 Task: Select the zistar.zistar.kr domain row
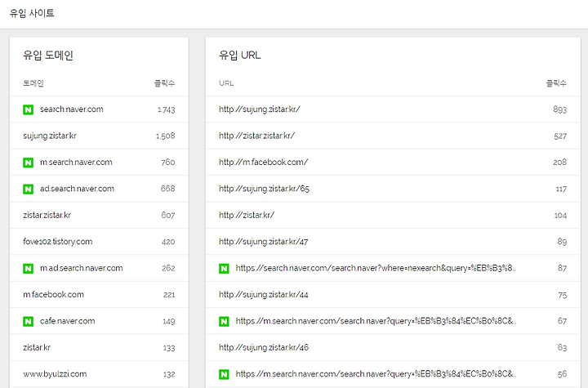point(99,215)
